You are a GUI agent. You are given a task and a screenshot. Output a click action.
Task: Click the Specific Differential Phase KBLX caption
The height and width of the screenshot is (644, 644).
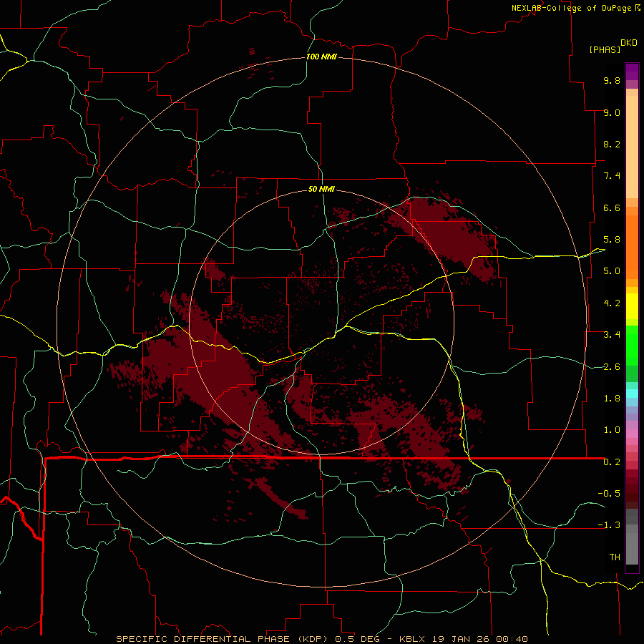click(x=321, y=639)
